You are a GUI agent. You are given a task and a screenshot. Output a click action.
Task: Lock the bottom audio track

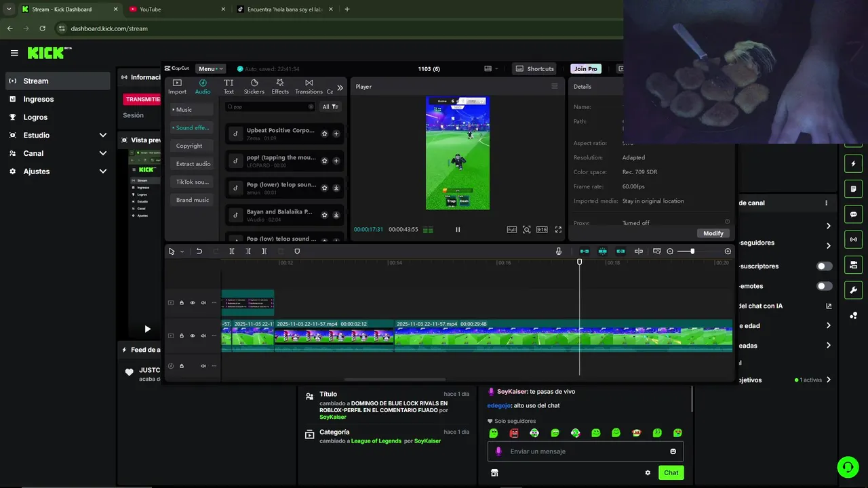click(182, 366)
